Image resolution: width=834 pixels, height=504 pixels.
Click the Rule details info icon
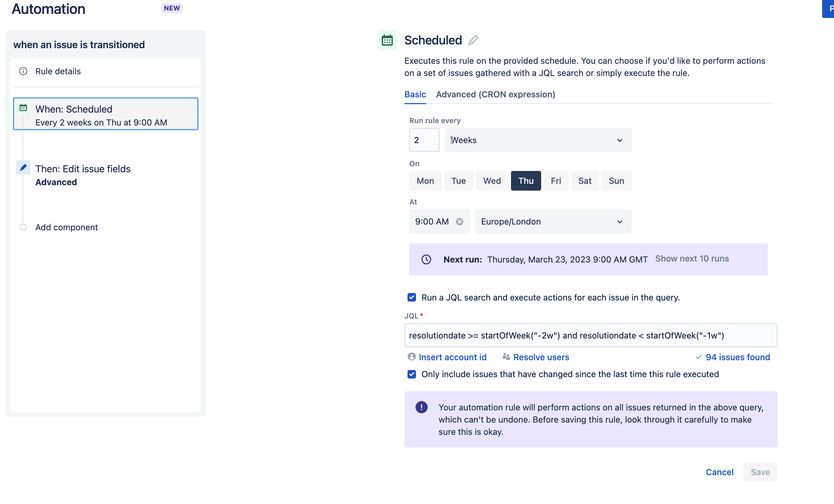pos(23,71)
